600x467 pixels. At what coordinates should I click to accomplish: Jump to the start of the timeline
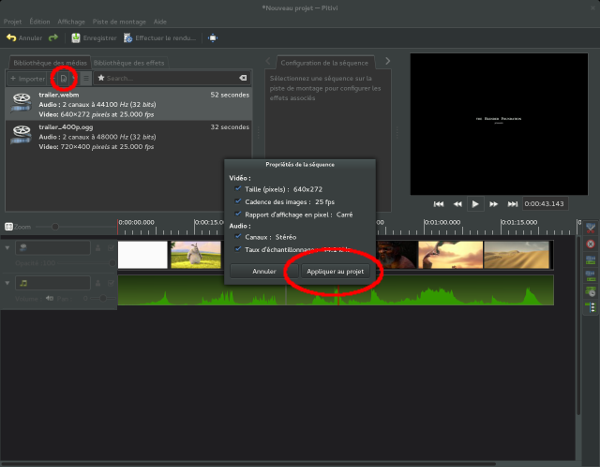pos(438,203)
